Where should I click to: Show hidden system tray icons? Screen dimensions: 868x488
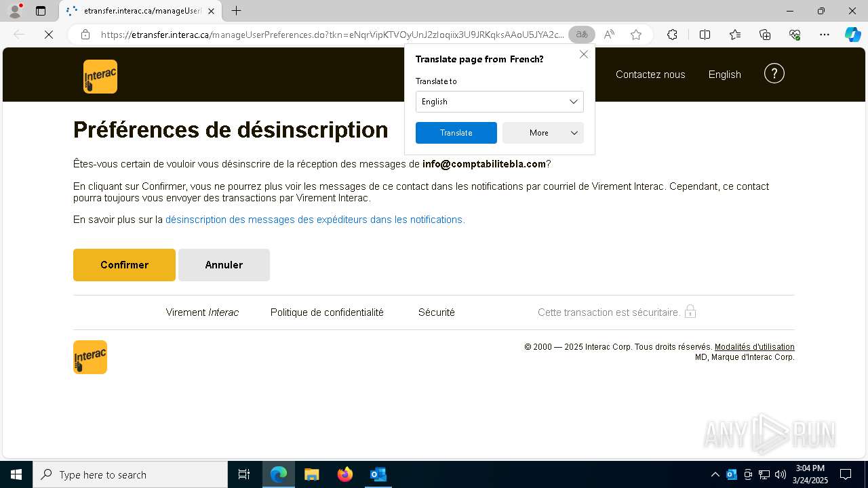pyautogui.click(x=715, y=474)
